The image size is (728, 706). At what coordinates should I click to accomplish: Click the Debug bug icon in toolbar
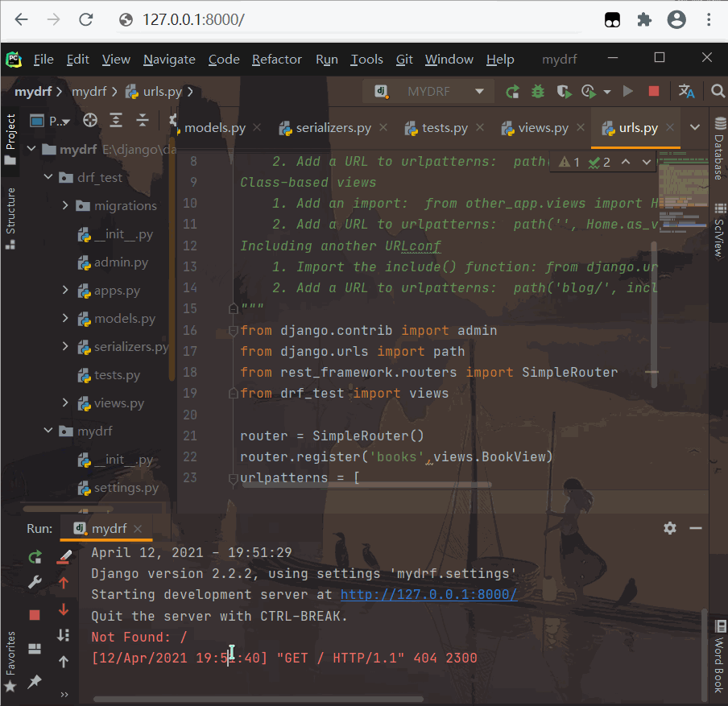click(x=537, y=92)
